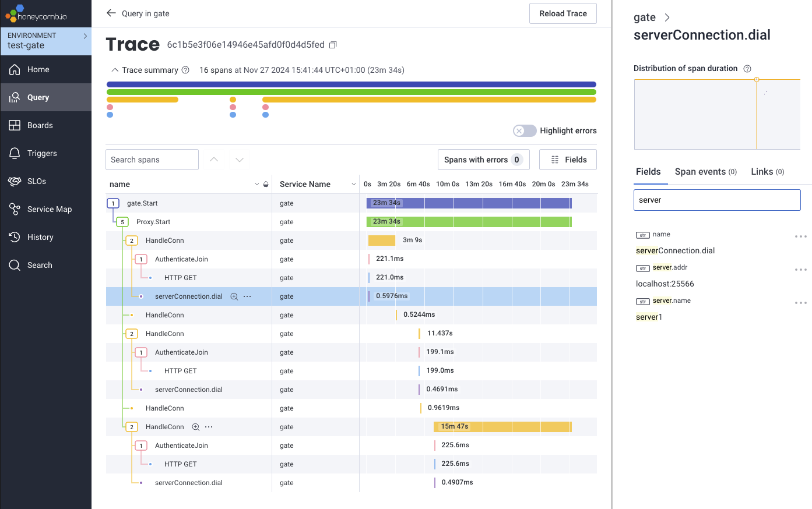Switch to the Span events tab
This screenshot has height=509, width=812.
[x=705, y=172]
